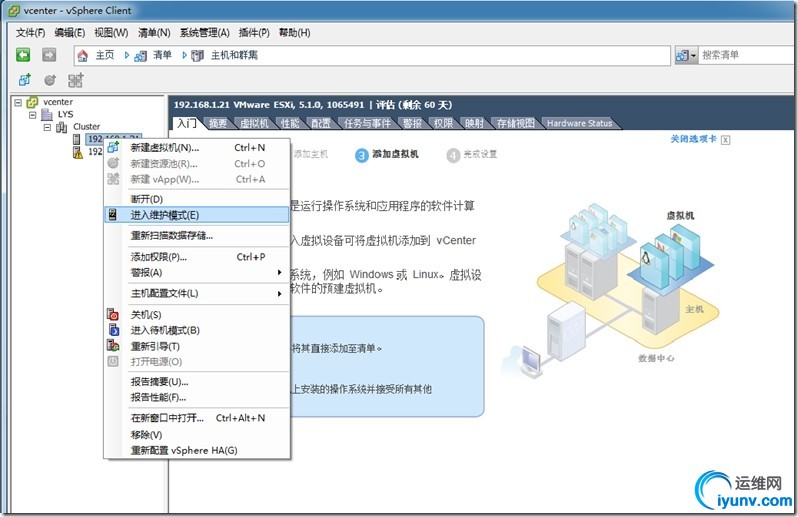Click the Cluster icon in inventory tree
Screen dimensions: 798x517
pyautogui.click(x=62, y=127)
